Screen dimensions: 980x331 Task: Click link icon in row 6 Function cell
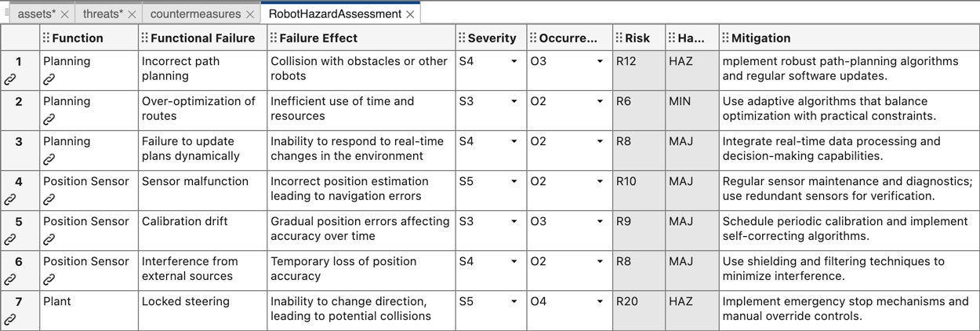[49, 279]
